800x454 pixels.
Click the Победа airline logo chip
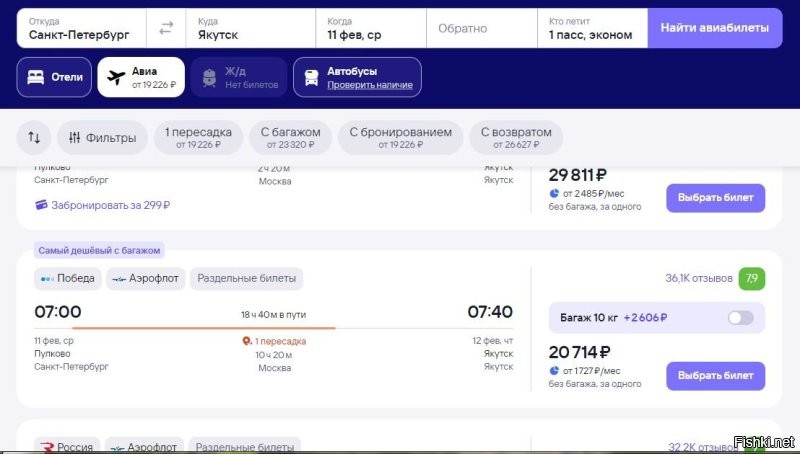(x=66, y=278)
